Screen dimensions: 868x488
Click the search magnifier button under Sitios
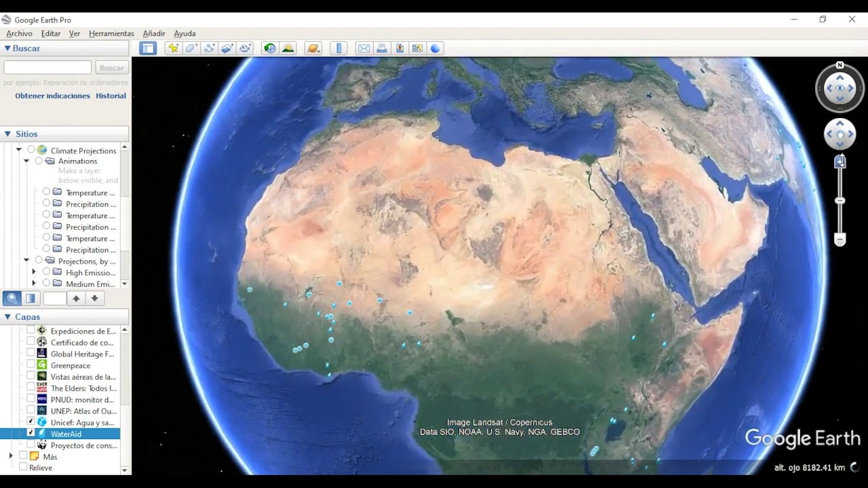pyautogui.click(x=12, y=298)
